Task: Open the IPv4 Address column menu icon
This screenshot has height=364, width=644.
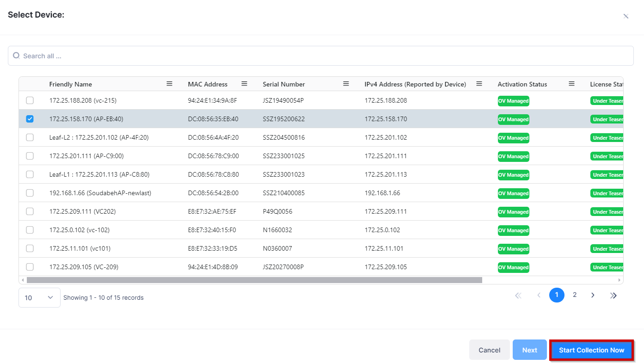Action: [479, 84]
